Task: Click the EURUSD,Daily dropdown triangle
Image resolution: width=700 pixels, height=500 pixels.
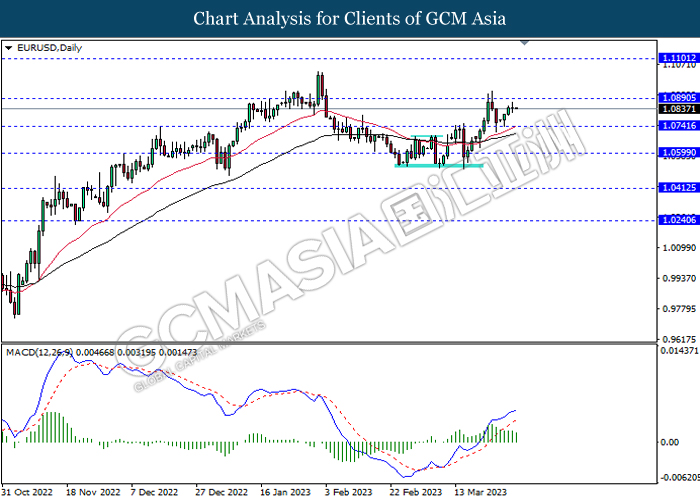Action: tap(8, 48)
